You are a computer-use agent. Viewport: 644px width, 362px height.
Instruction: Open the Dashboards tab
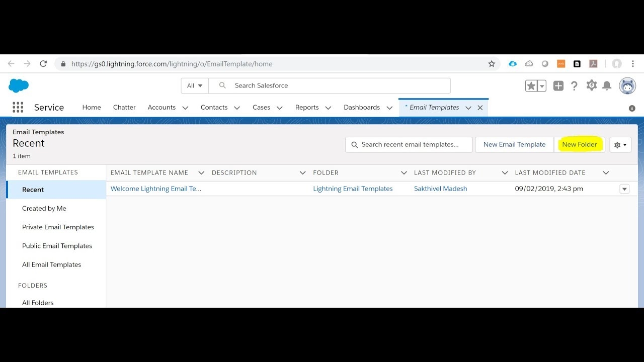(x=362, y=107)
